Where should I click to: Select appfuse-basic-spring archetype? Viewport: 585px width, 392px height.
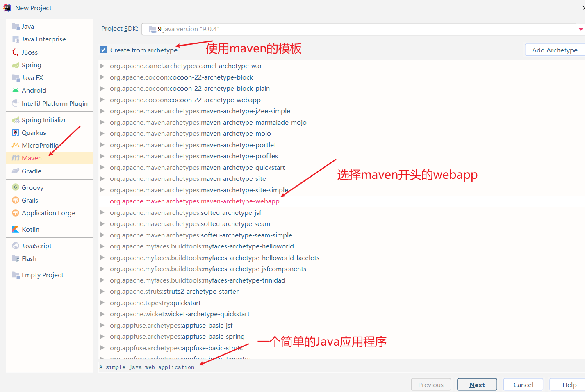coord(177,337)
